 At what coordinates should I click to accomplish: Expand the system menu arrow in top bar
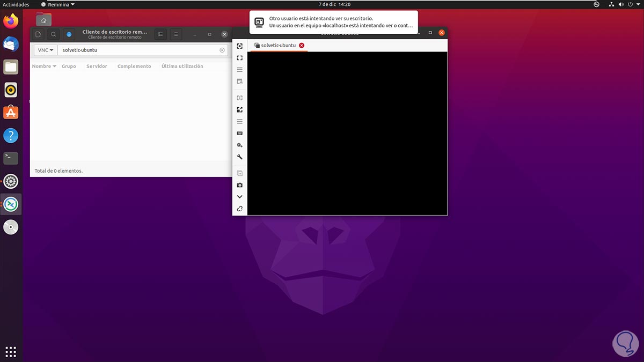coord(638,4)
